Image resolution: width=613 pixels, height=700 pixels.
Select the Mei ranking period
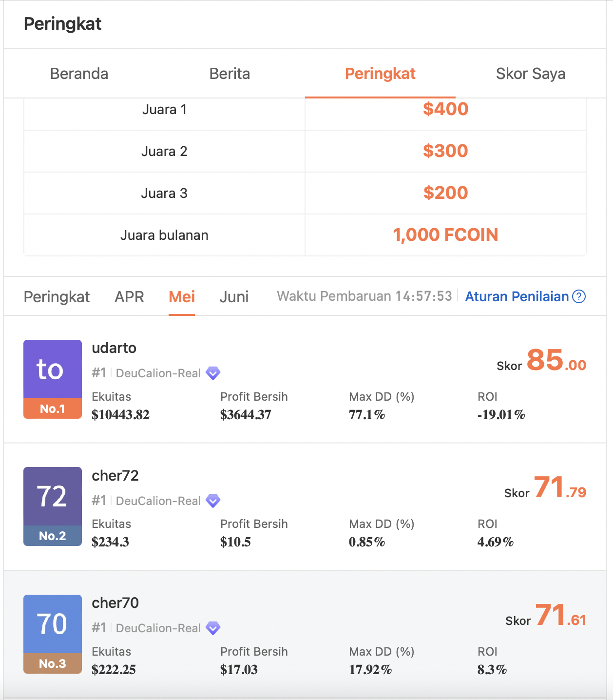click(182, 297)
